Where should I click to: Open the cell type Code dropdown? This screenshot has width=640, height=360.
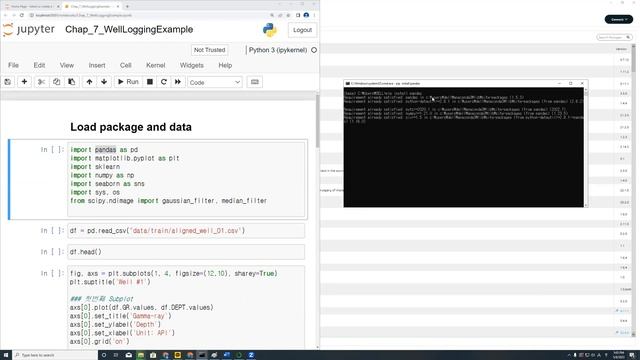coord(215,82)
